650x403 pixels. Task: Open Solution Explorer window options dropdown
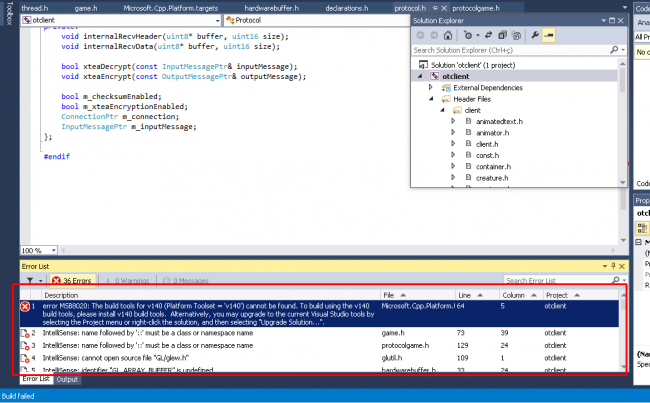603,20
